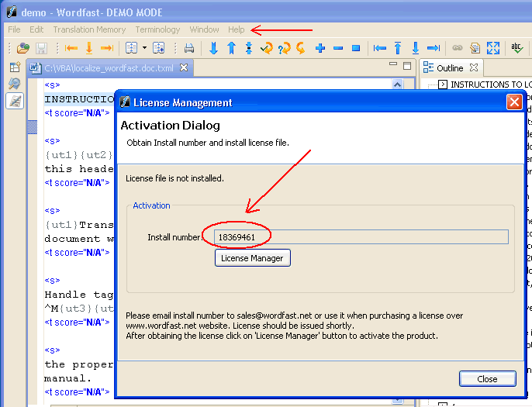532x407 pixels.
Task: Click the open perspective icon in left sidebar
Action: 15,67
